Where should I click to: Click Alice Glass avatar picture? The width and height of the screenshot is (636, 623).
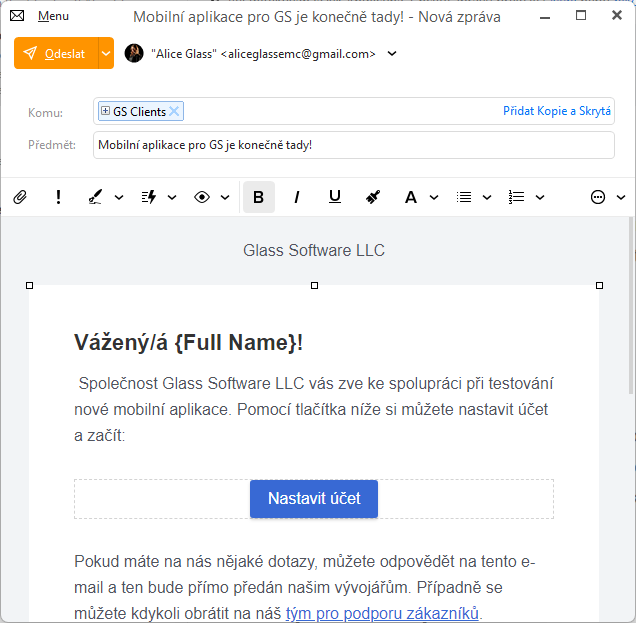134,53
